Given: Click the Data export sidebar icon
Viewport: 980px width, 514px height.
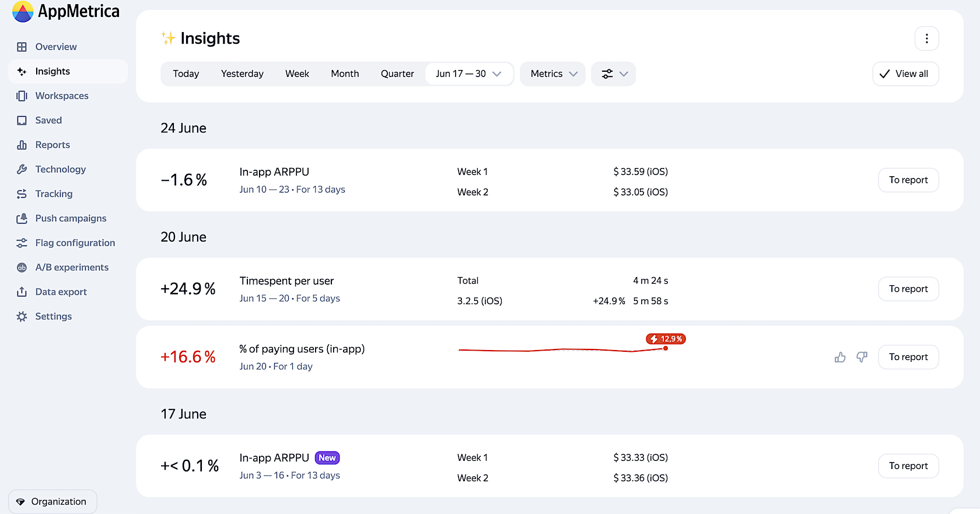Looking at the screenshot, I should tap(22, 292).
